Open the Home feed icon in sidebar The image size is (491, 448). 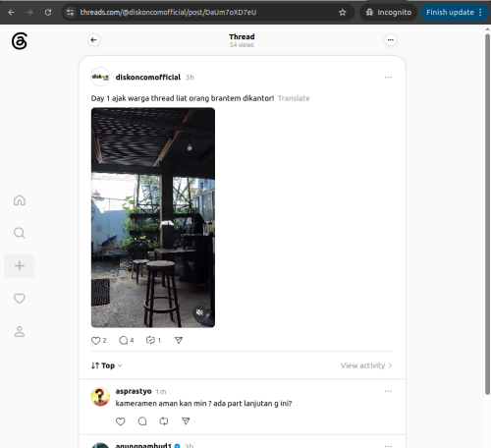click(20, 200)
